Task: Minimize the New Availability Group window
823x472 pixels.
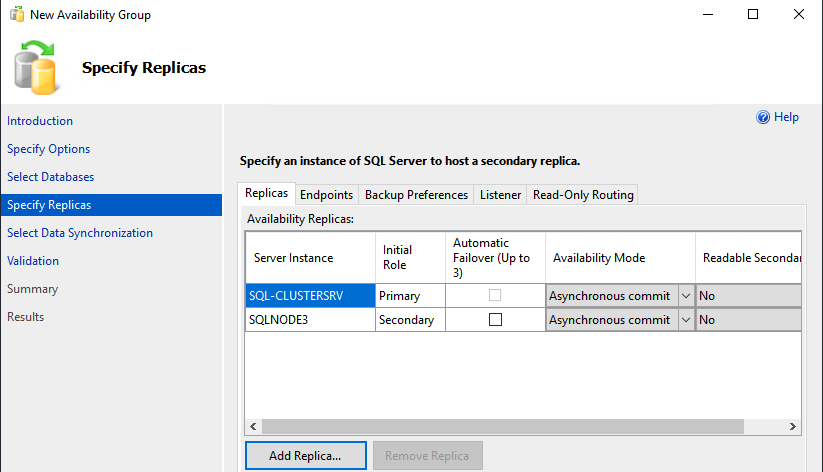Action: pos(708,14)
